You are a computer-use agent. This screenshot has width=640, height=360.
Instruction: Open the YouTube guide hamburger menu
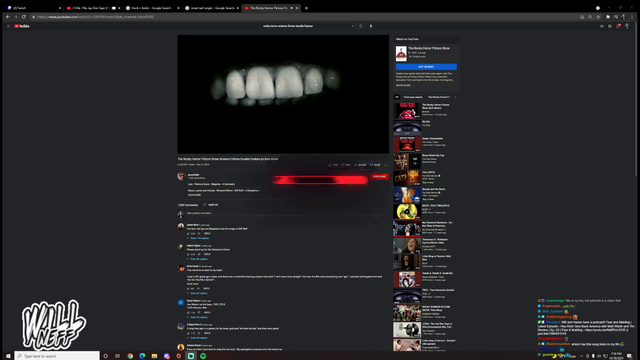pyautogui.click(x=8, y=26)
